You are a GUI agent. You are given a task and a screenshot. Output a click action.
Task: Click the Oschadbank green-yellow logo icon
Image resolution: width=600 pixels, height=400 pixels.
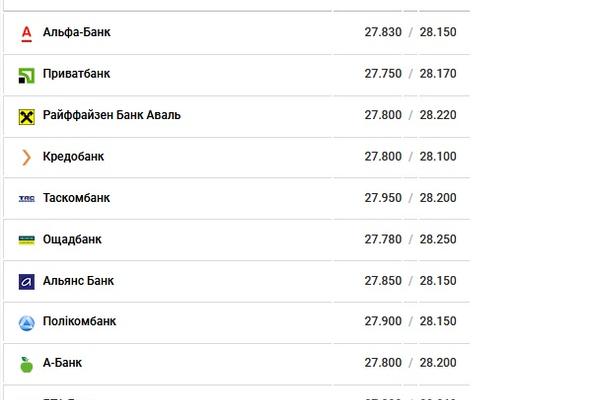click(x=26, y=240)
